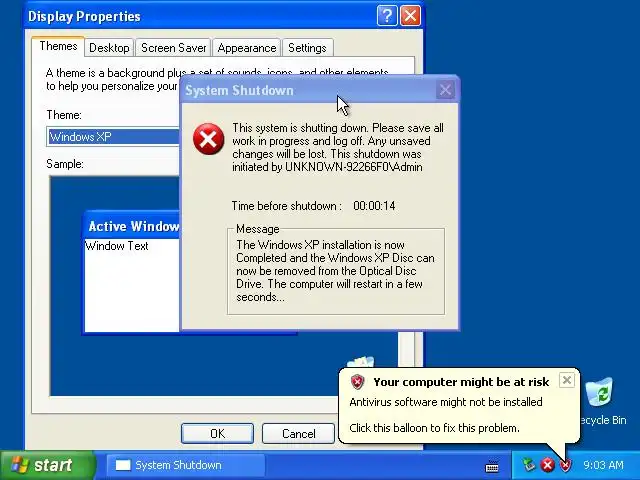This screenshot has height=480, width=640.
Task: Click the red shield icon in the balloon
Action: click(x=357, y=382)
